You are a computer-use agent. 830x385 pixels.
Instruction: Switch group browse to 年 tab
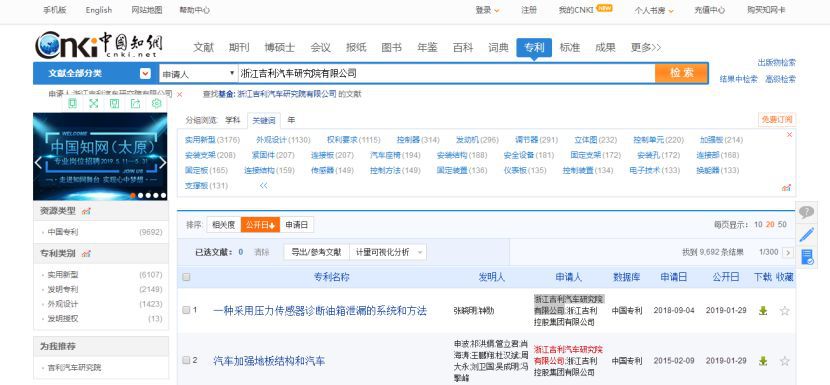[291, 120]
